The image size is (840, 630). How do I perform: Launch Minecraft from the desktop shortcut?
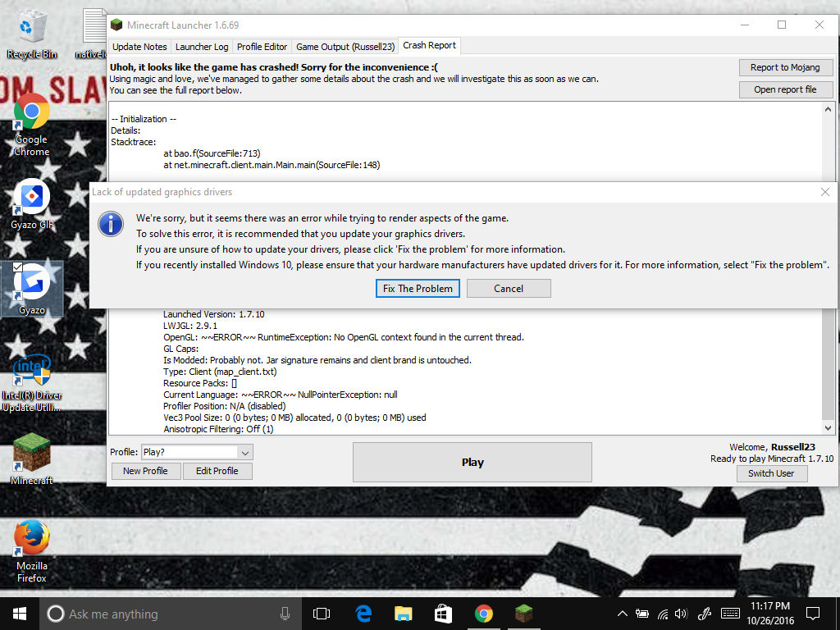(x=32, y=459)
